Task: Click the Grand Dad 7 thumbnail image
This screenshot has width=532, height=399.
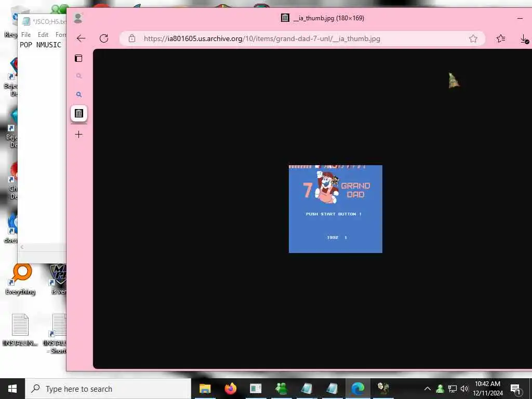Action: pos(336,209)
